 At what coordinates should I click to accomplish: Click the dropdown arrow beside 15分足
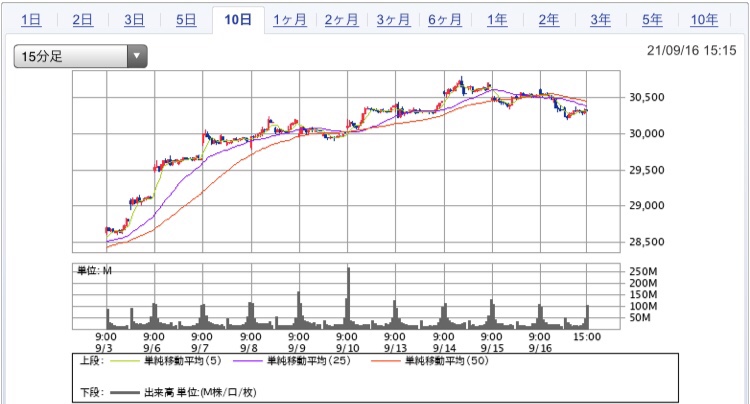tap(137, 56)
